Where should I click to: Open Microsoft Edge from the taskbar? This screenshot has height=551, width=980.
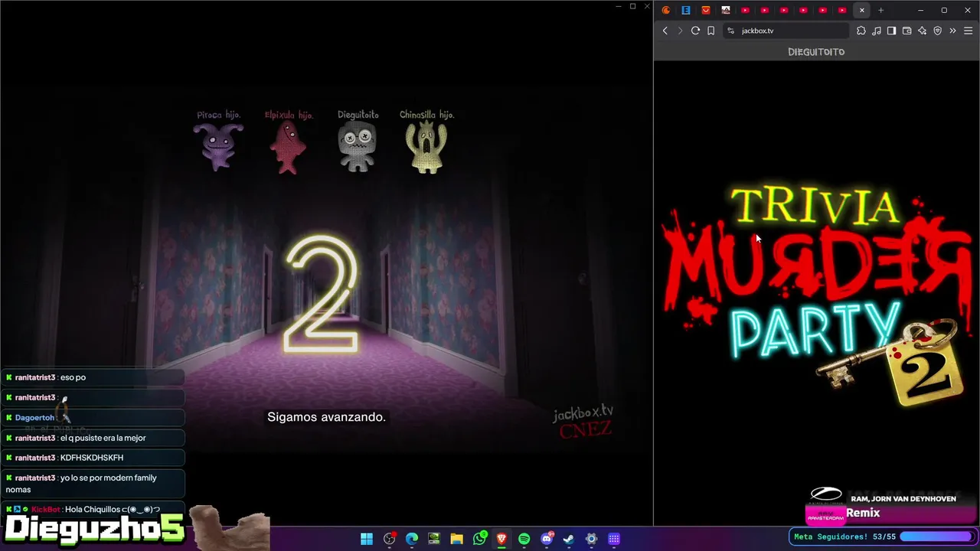coord(412,539)
